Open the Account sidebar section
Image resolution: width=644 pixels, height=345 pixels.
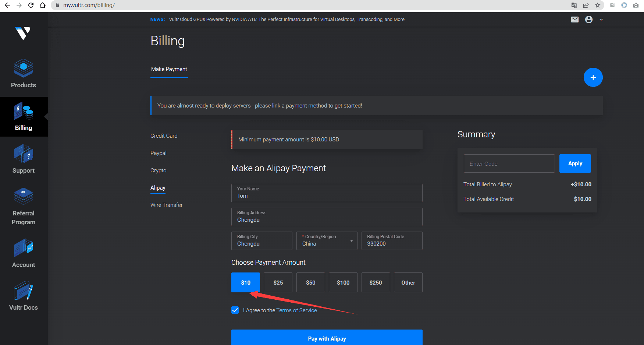(24, 253)
